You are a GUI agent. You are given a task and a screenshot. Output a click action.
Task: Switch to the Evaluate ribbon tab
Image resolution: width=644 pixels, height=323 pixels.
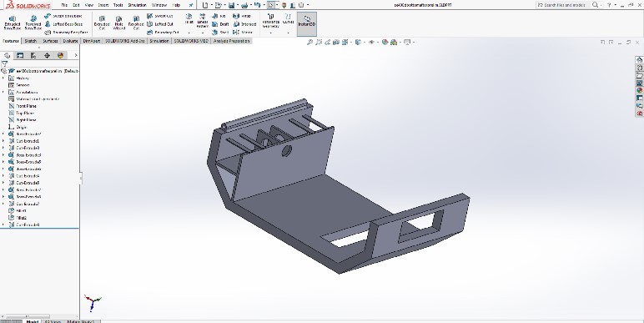pyautogui.click(x=70, y=41)
